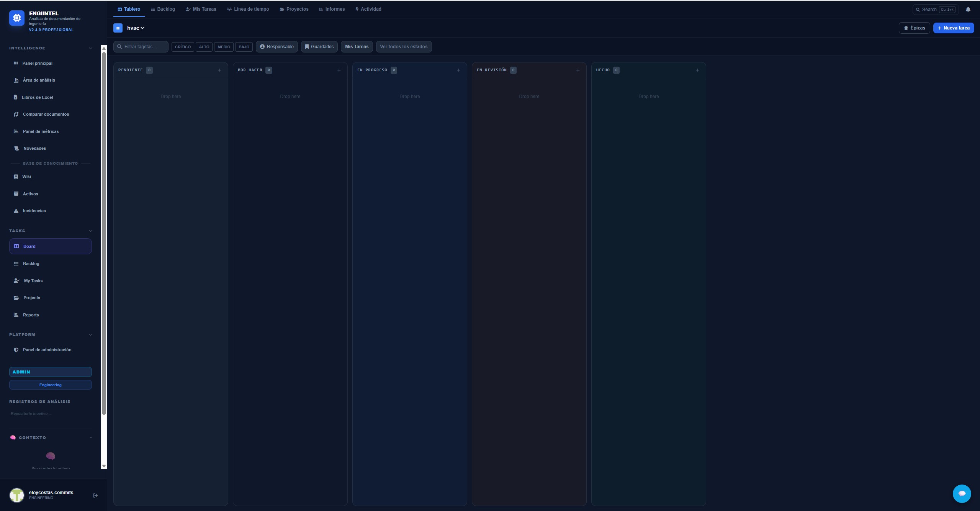Open Panel de administración in sidebar

coord(51,350)
